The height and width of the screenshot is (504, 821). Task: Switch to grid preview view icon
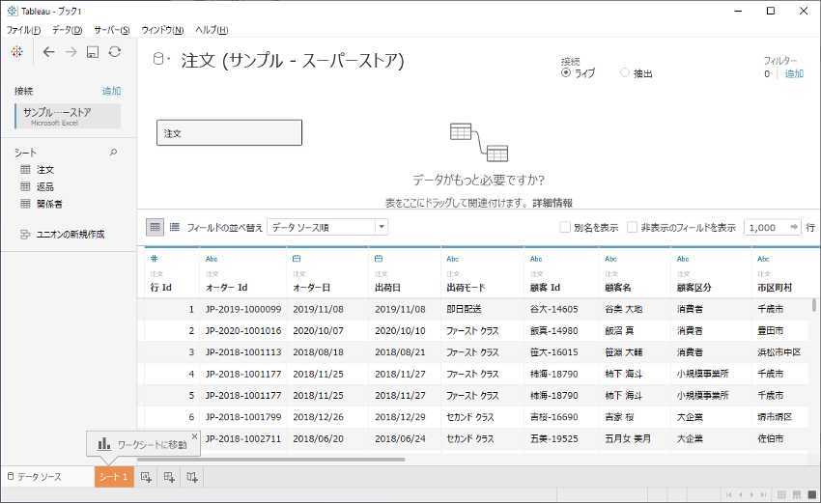pyautogui.click(x=155, y=227)
